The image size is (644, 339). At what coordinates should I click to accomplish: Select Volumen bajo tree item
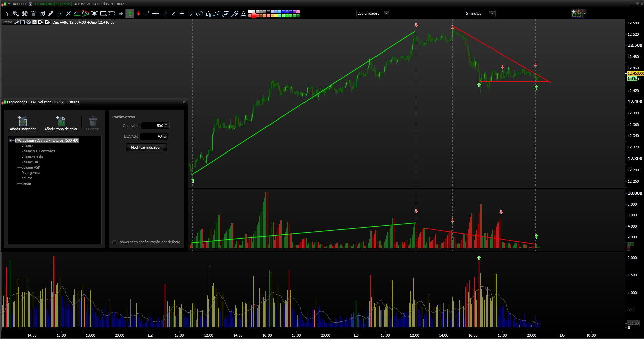[32, 157]
